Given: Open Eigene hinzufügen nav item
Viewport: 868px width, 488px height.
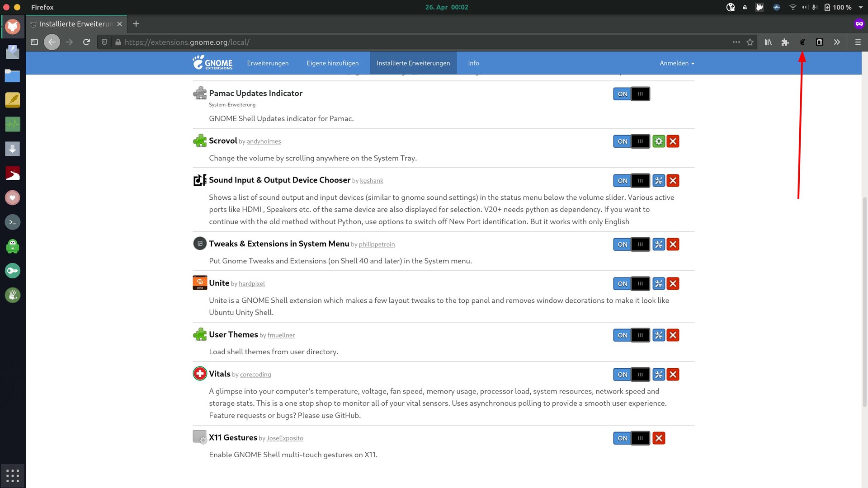Looking at the screenshot, I should pyautogui.click(x=332, y=63).
